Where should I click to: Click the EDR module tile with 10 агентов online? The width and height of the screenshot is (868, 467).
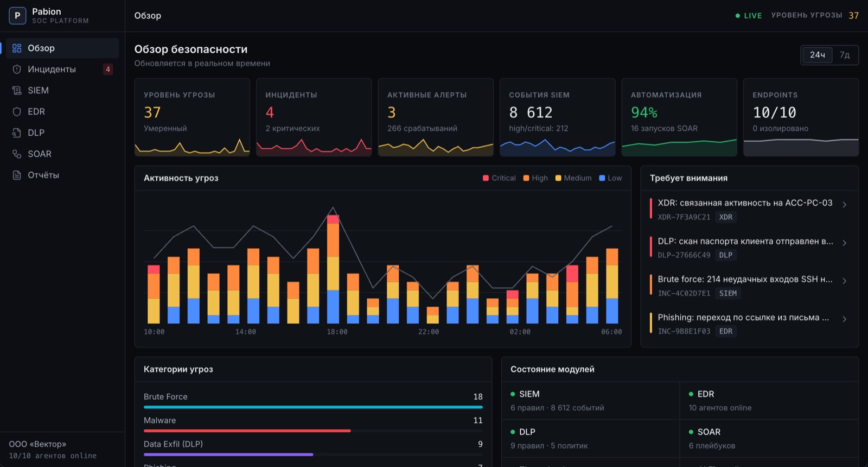769,401
